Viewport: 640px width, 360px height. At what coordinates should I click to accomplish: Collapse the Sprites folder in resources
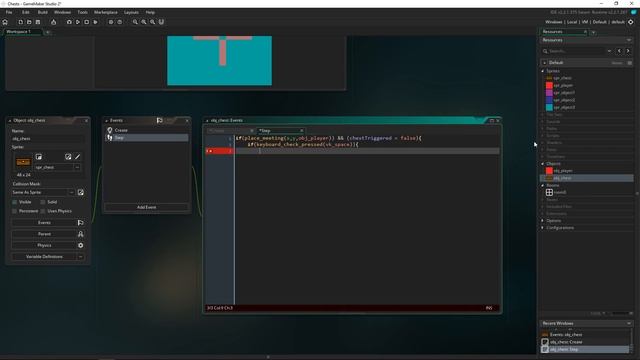click(x=543, y=71)
